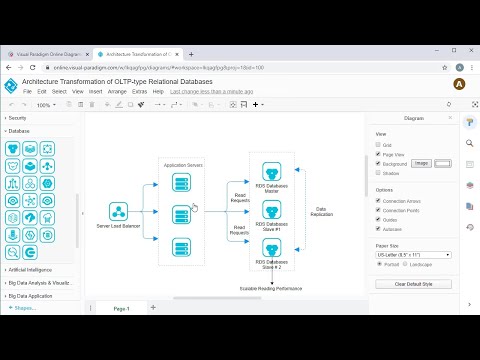Open the Insert plus dropdown in toolbar
Viewport: 480px width, 360px height.
coord(258,105)
